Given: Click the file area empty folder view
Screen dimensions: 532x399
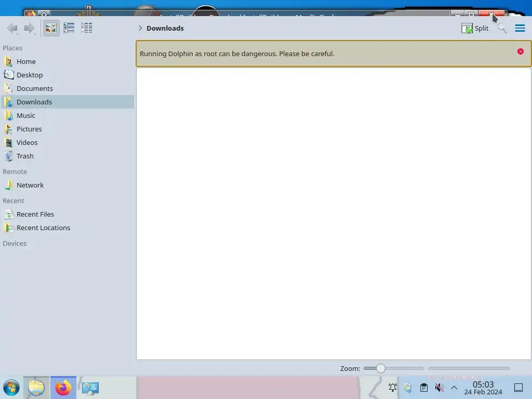Looking at the screenshot, I should [x=334, y=214].
